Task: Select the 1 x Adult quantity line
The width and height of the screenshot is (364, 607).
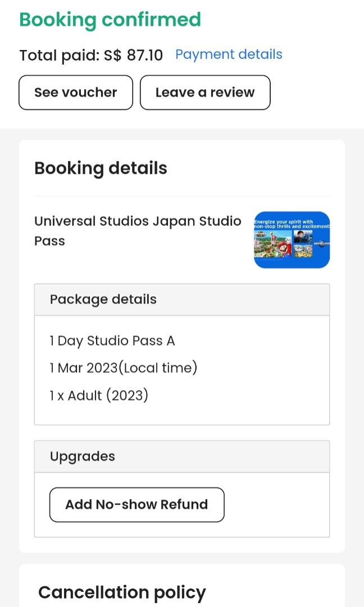Action: coord(99,395)
